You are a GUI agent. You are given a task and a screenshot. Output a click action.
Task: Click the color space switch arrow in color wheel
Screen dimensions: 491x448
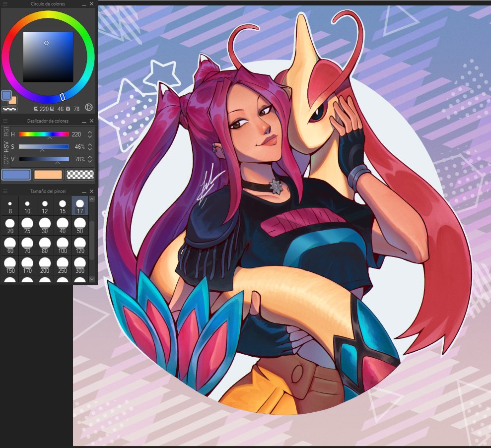pos(89,108)
